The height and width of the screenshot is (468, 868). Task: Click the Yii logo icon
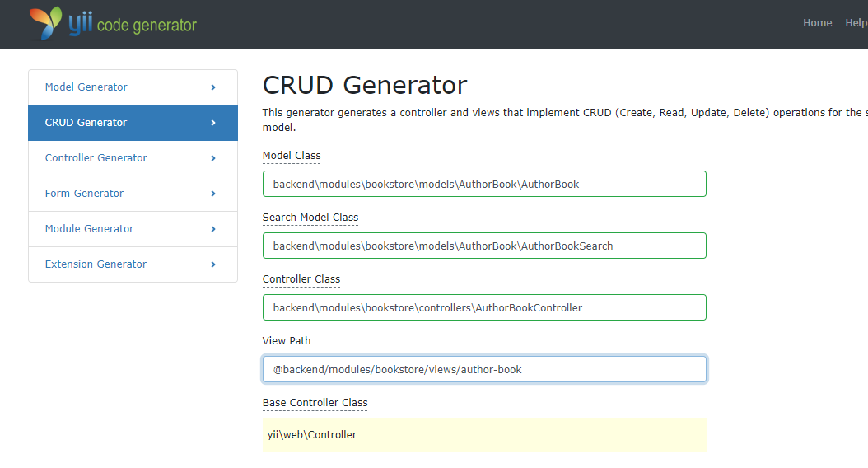click(x=46, y=23)
